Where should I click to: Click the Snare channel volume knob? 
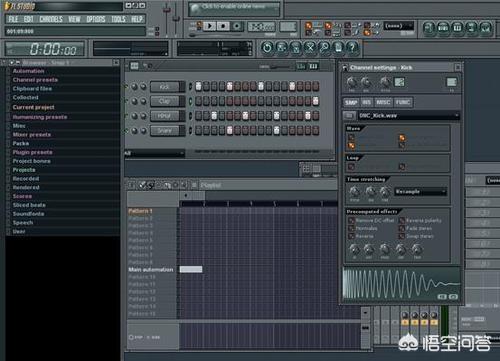click(x=143, y=131)
